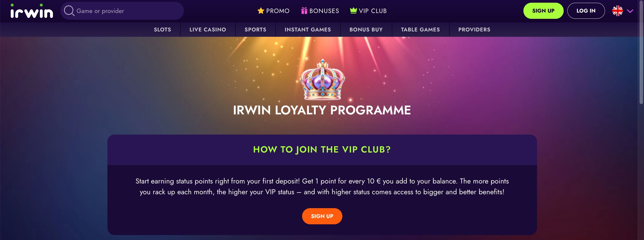Open the Slots category

[x=162, y=30]
